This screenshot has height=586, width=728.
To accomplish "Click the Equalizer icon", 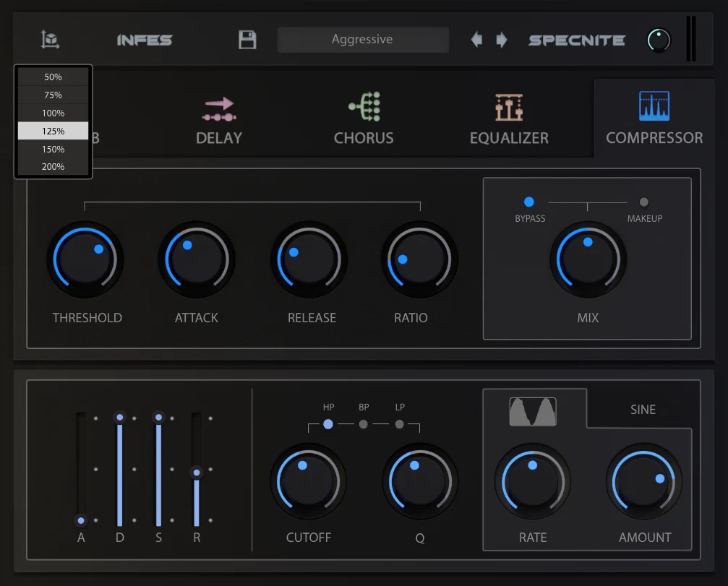I will 510,107.
